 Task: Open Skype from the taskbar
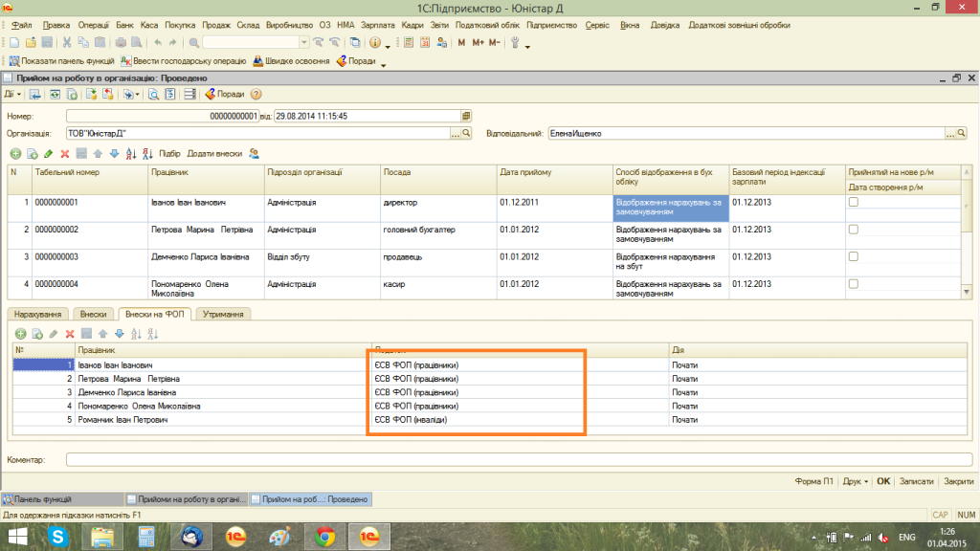click(x=58, y=537)
